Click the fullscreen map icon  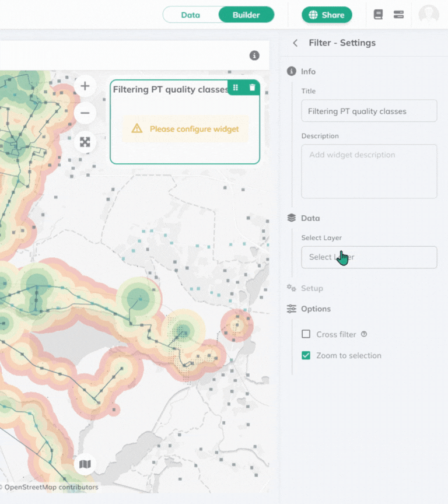pyautogui.click(x=85, y=142)
